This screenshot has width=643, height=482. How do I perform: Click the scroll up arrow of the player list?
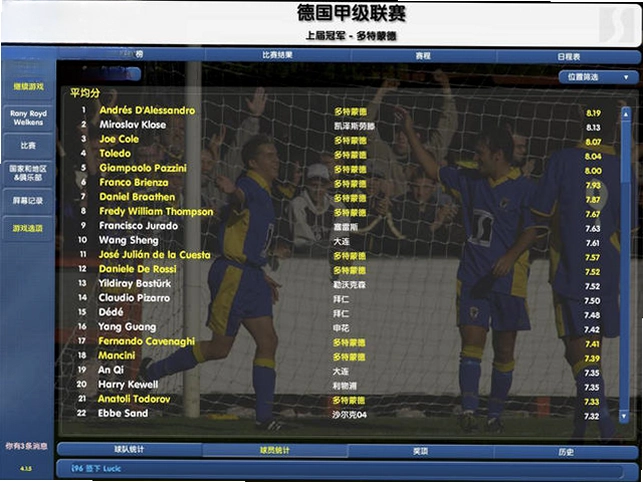(x=625, y=114)
